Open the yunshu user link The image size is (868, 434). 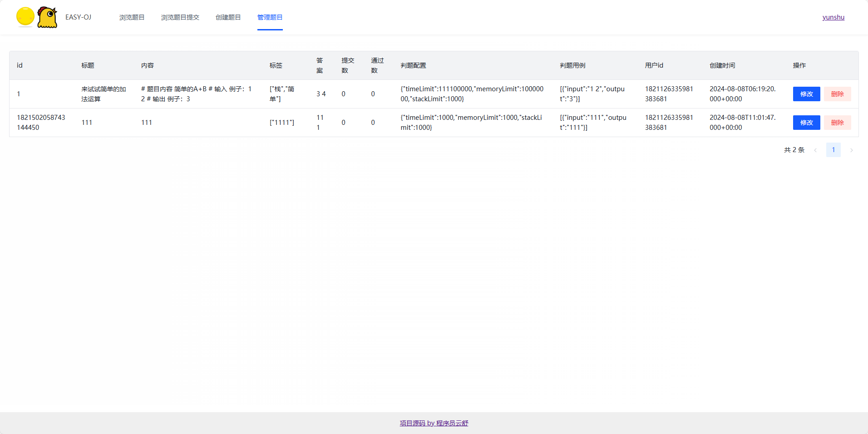point(833,17)
